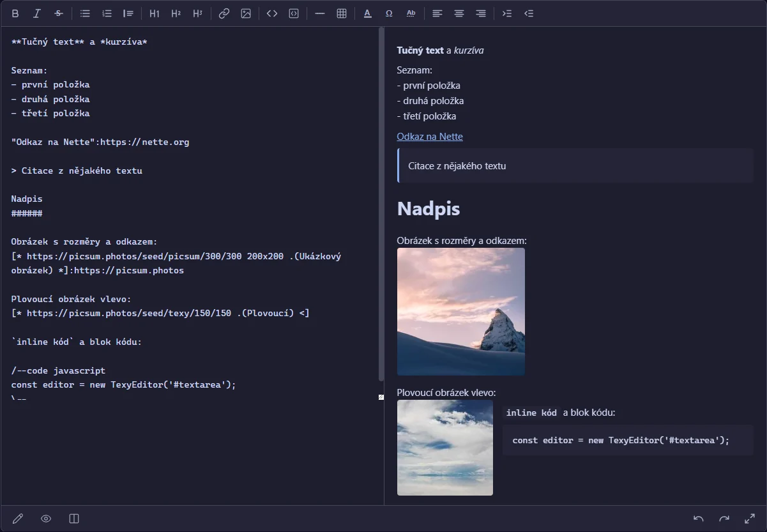This screenshot has width=767, height=532.
Task: Insert a table
Action: [342, 13]
